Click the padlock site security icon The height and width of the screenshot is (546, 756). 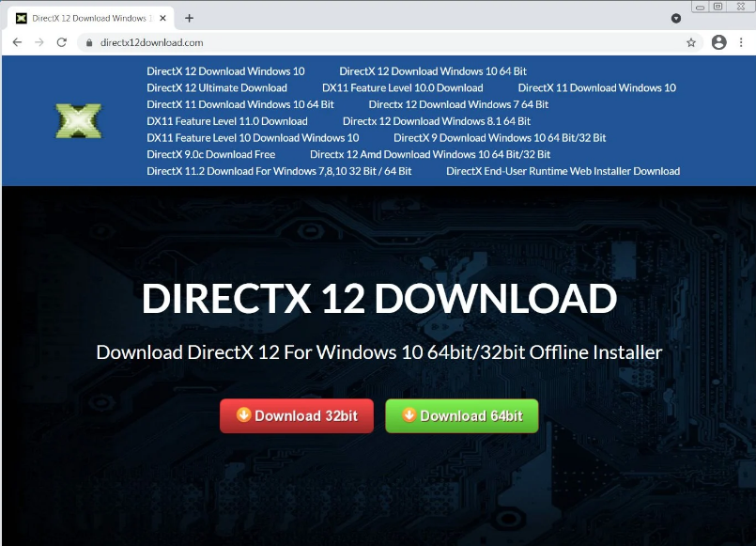pos(89,43)
